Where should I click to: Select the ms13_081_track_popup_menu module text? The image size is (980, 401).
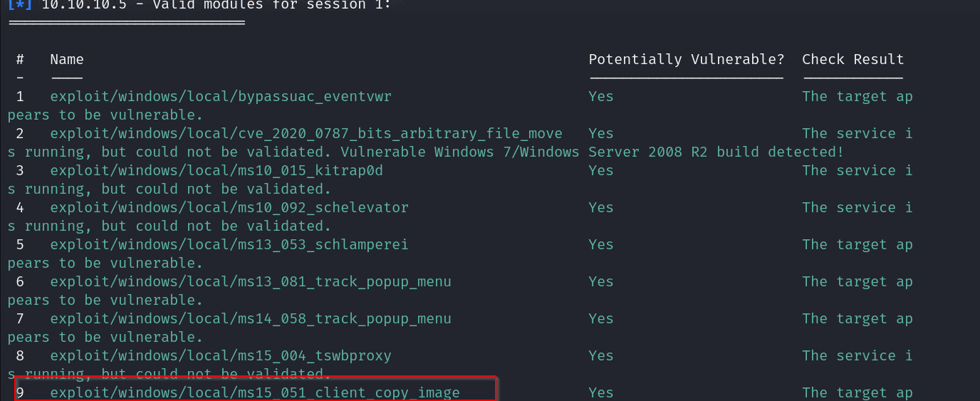(x=251, y=281)
